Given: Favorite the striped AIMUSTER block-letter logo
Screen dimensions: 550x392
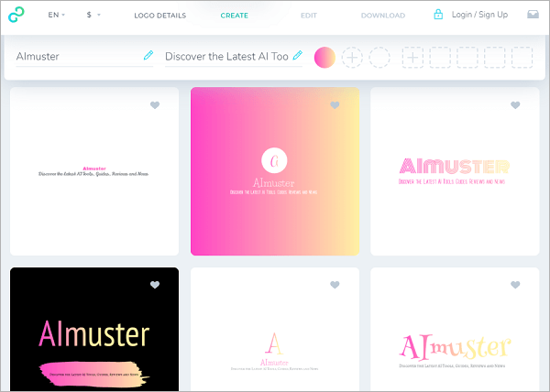Looking at the screenshot, I should tap(515, 104).
